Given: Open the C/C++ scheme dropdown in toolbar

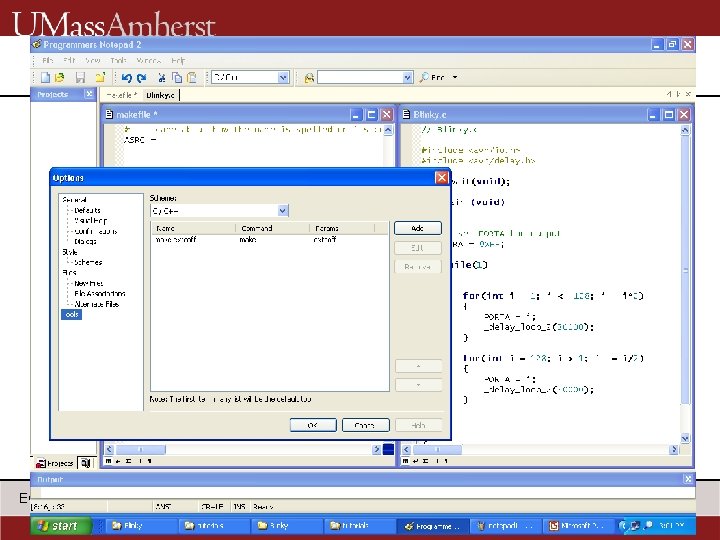Looking at the screenshot, I should click(283, 78).
